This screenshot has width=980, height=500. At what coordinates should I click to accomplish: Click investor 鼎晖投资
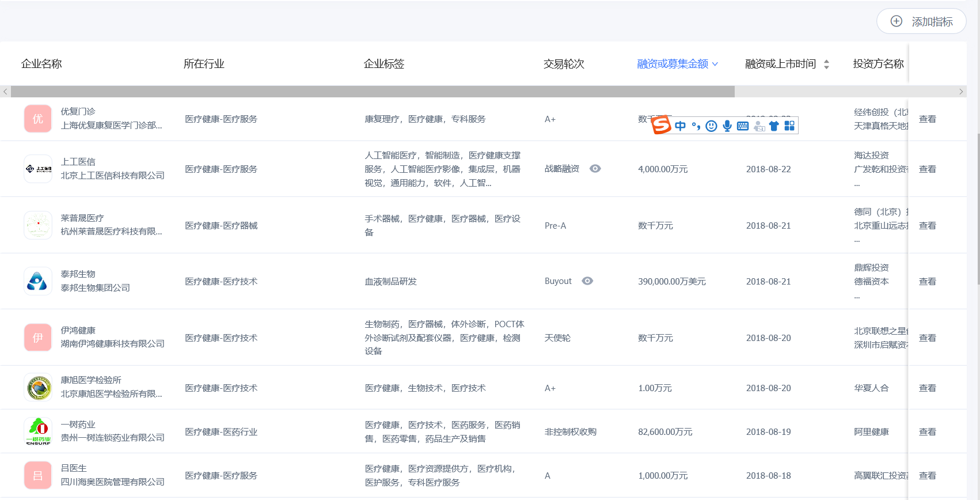pos(871,267)
